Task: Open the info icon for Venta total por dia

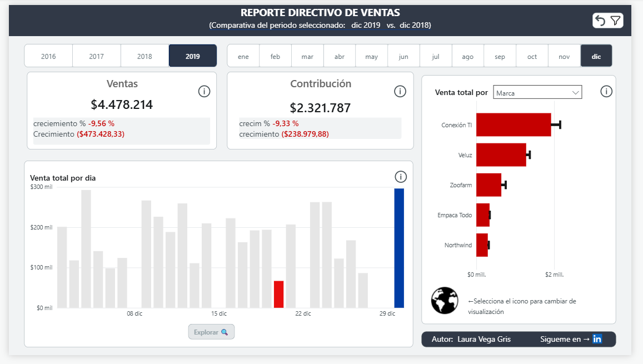Action: click(x=401, y=177)
